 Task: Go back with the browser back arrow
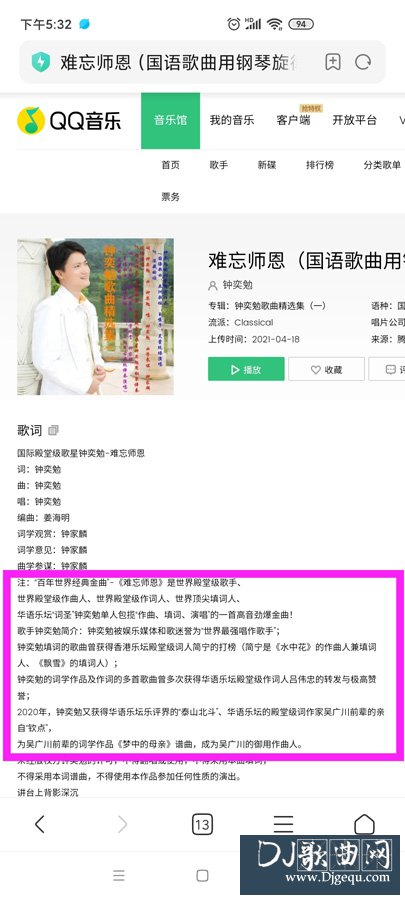(40, 824)
